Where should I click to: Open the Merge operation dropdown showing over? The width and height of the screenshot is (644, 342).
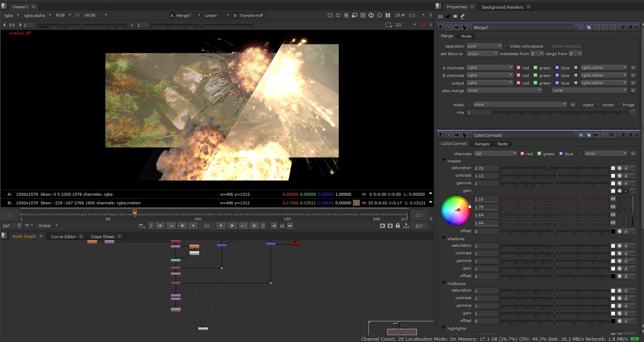pos(484,46)
